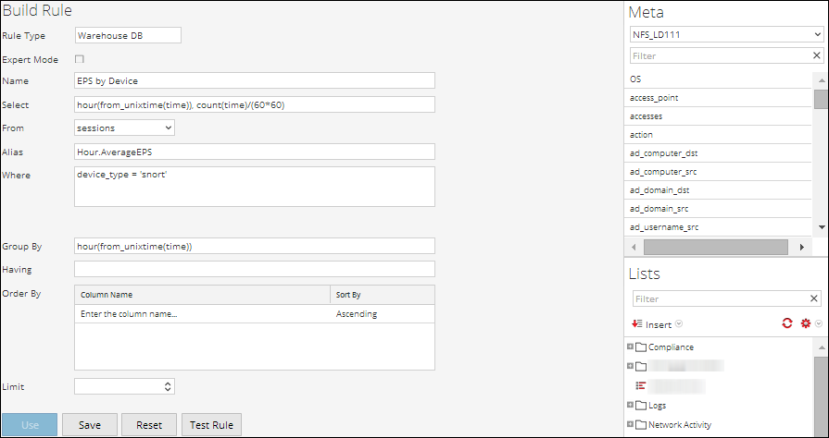829x438 pixels.
Task: Click the red gear settings icon
Action: [x=805, y=323]
